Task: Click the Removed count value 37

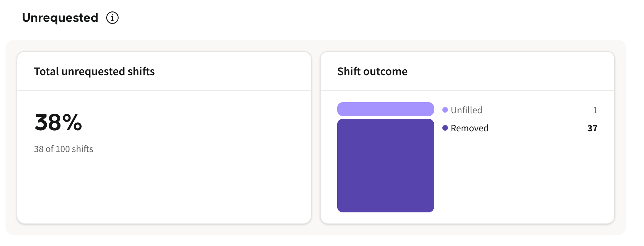Action: coord(592,128)
